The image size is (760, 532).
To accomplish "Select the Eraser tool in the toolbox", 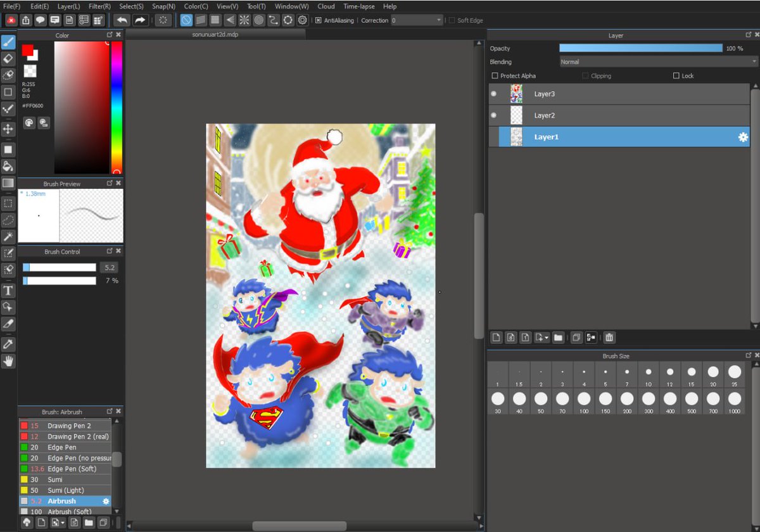I will pyautogui.click(x=8, y=58).
